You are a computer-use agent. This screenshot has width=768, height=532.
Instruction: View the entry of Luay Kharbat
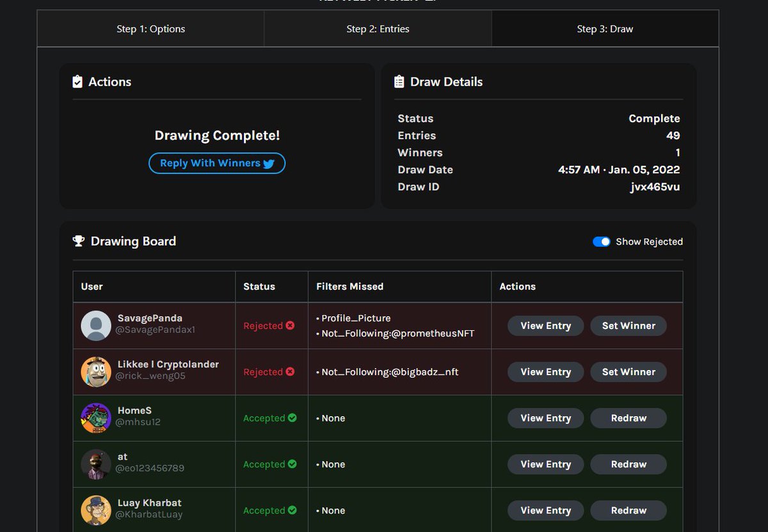click(545, 510)
